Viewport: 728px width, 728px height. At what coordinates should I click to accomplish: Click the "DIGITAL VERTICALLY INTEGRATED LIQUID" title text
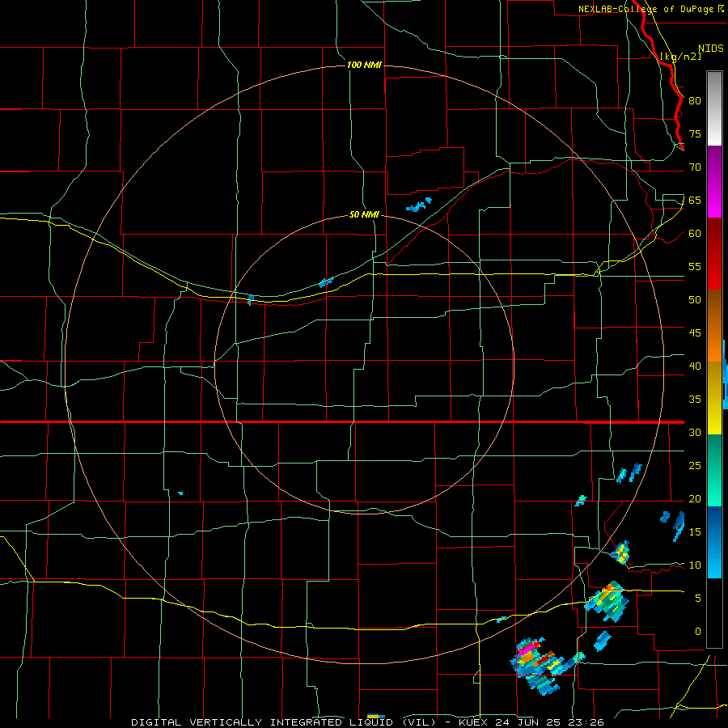click(x=262, y=722)
